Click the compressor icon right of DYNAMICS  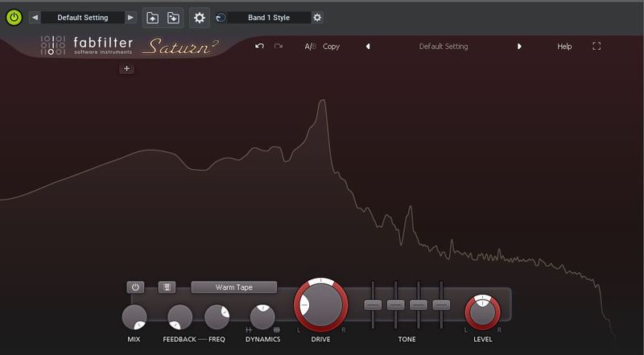coord(276,329)
